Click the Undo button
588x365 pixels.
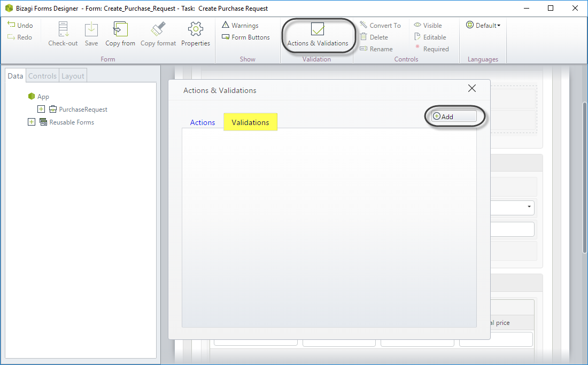[x=20, y=25]
